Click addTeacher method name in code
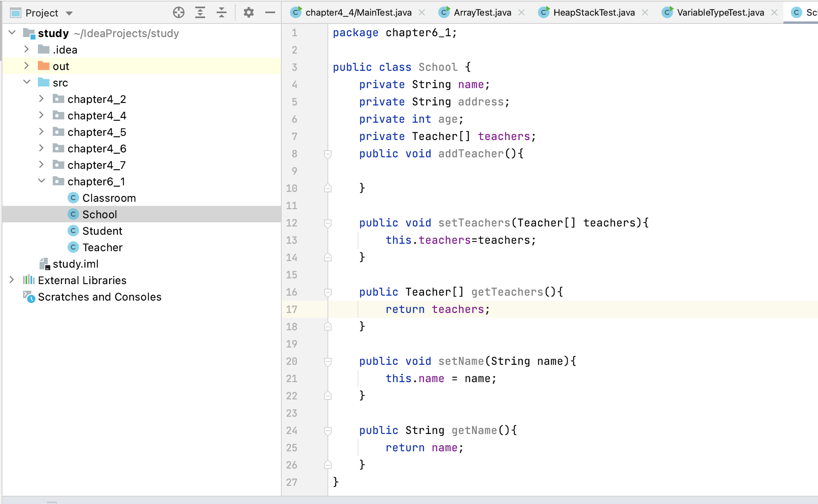 tap(471, 154)
